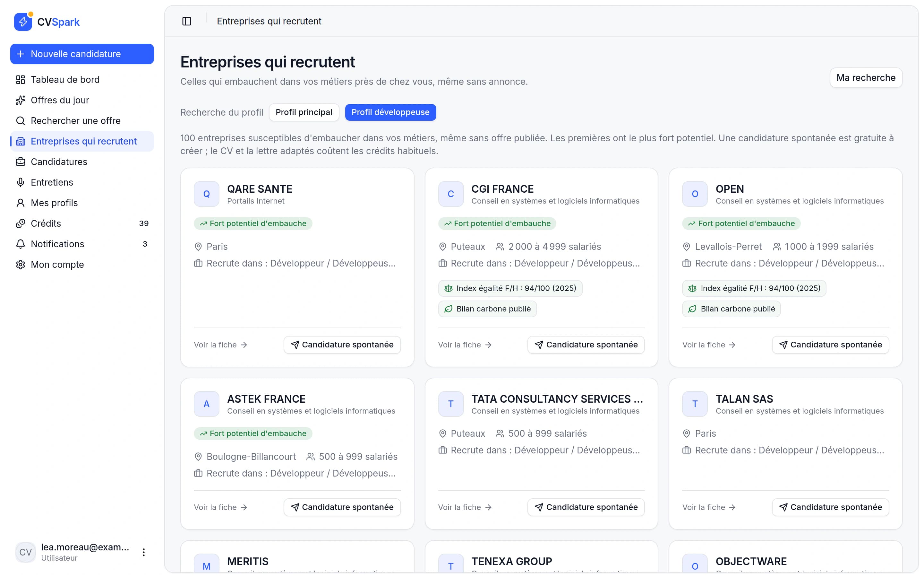Click Fort potentiel d'embauche badge on QARE SANTE

click(x=253, y=223)
